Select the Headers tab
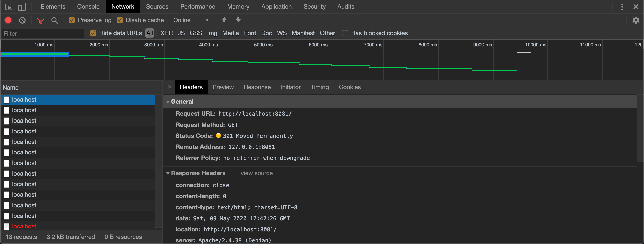The image size is (644, 244). pyautogui.click(x=191, y=87)
